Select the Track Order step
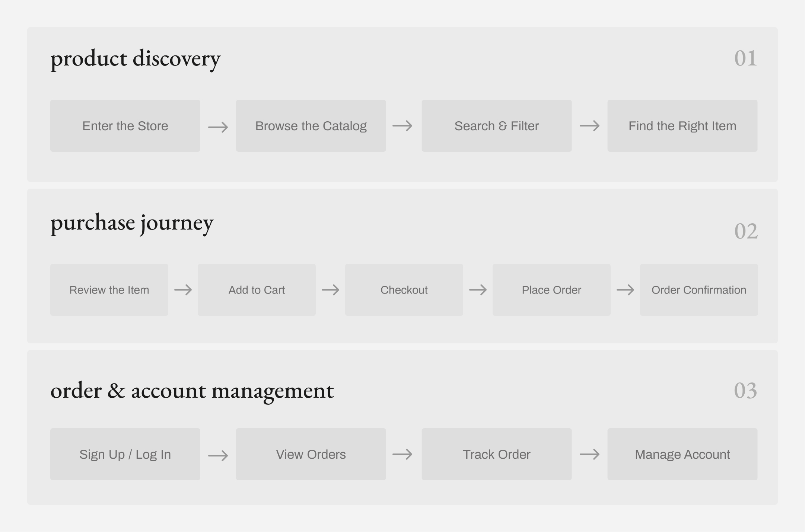This screenshot has height=532, width=805. [x=497, y=454]
